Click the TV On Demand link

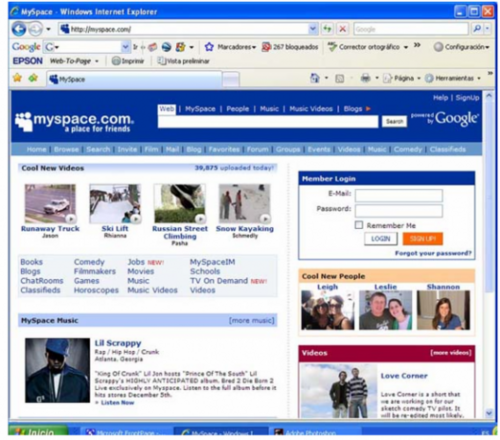click(x=219, y=281)
